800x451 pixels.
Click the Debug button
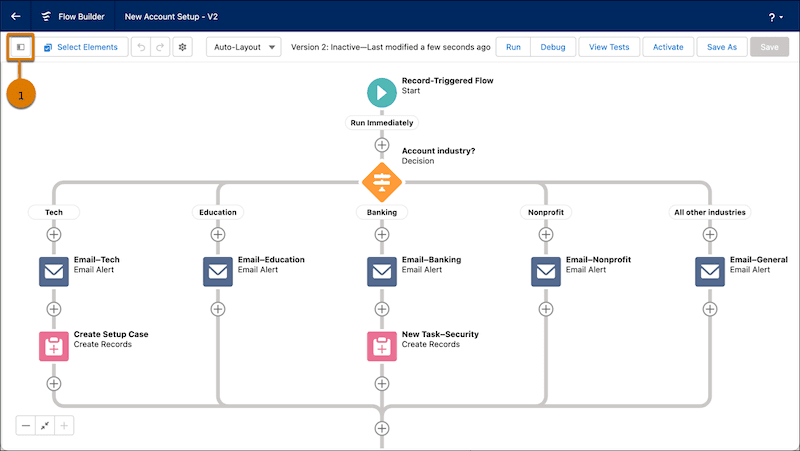(553, 47)
